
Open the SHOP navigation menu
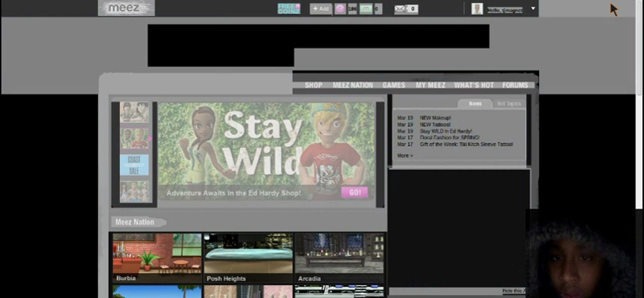pyautogui.click(x=313, y=85)
